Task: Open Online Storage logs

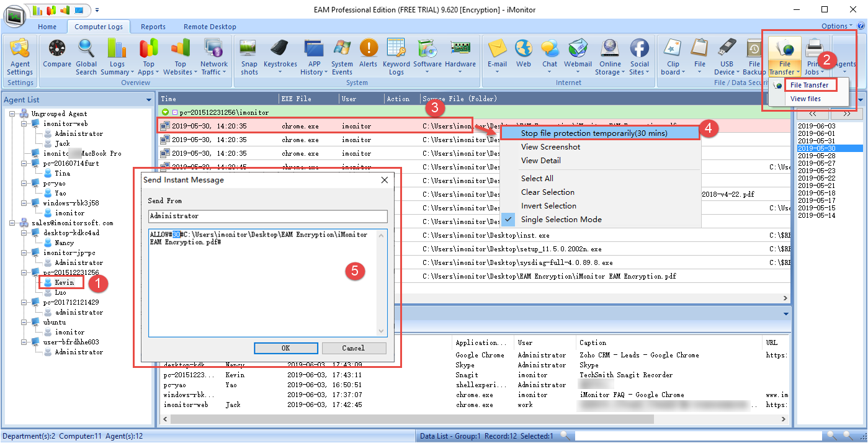Action: [610, 56]
